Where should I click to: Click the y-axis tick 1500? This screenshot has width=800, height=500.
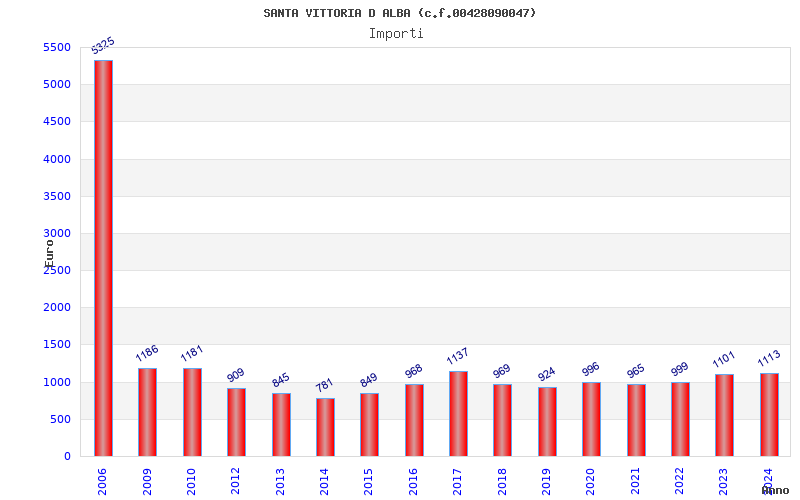pos(57,345)
